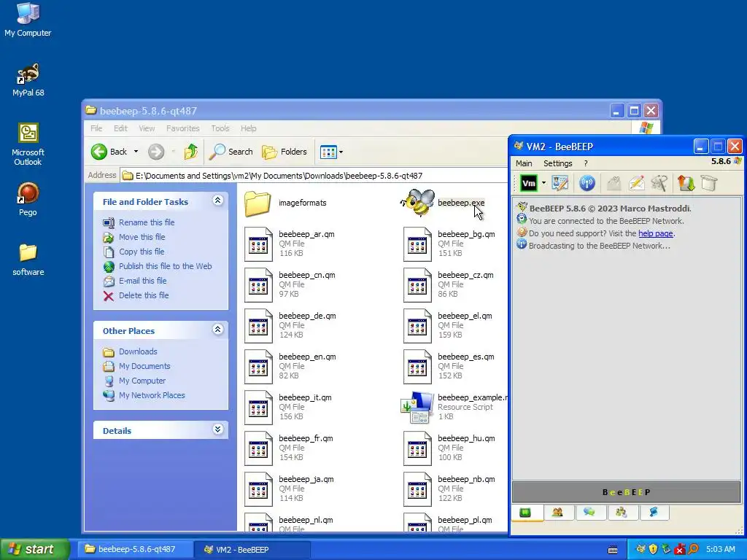Click the Windows start button
The image size is (747, 560).
click(x=35, y=549)
